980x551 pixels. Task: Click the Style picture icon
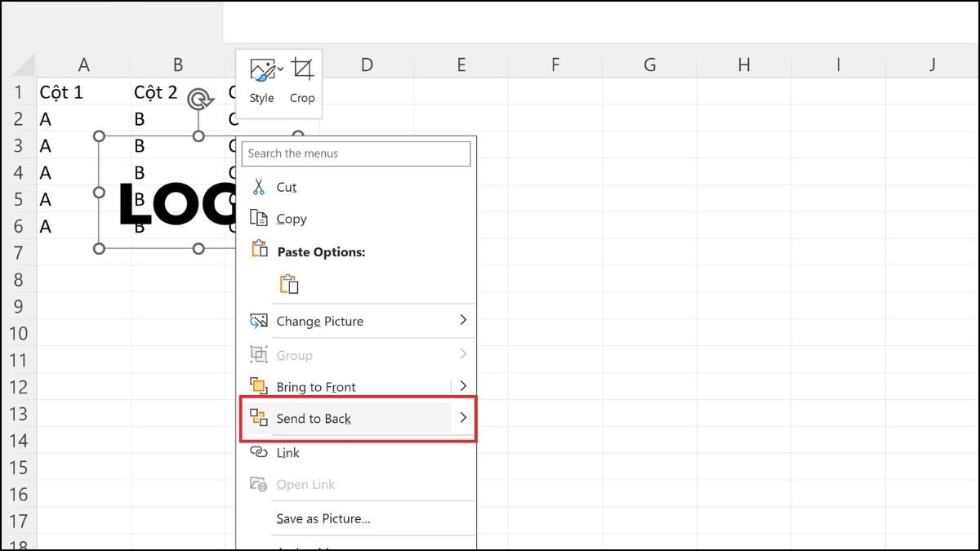[x=261, y=70]
